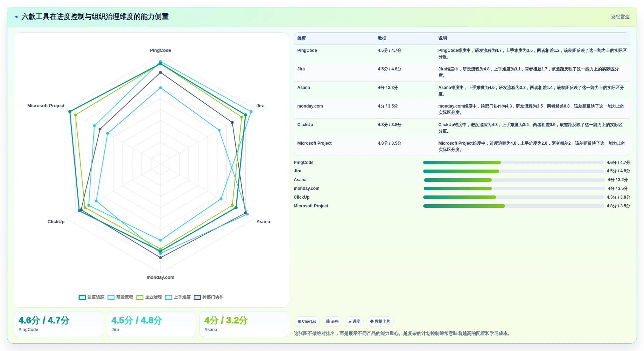Toggle the 研发流程 legend swatch
Screen dimensions: 644x351
pos(111,297)
